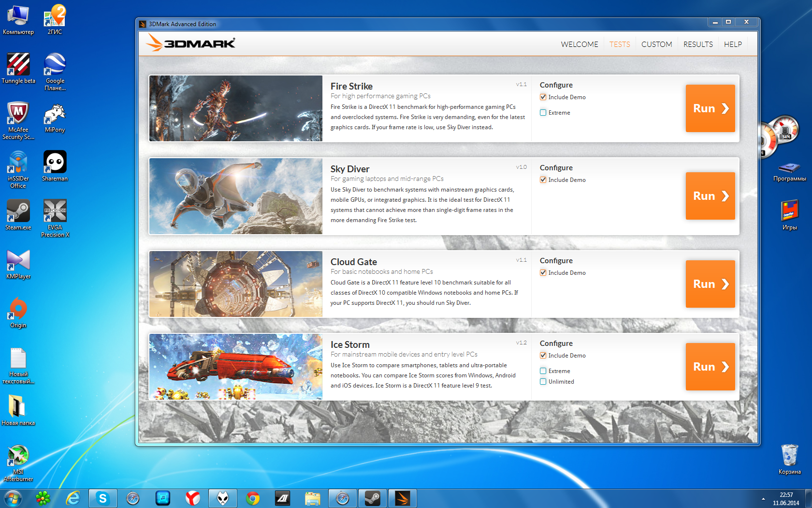Go to the WELCOME tab
Image resolution: width=812 pixels, height=508 pixels.
tap(580, 45)
